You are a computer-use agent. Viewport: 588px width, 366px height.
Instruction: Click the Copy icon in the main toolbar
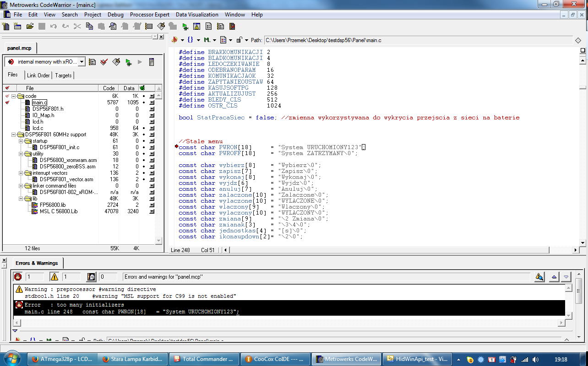[x=89, y=27]
